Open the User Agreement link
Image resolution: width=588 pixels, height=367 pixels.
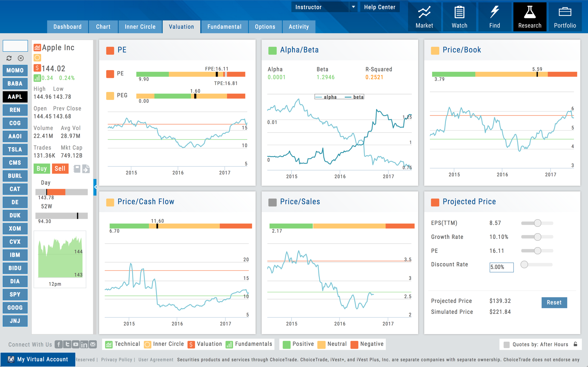click(x=156, y=359)
